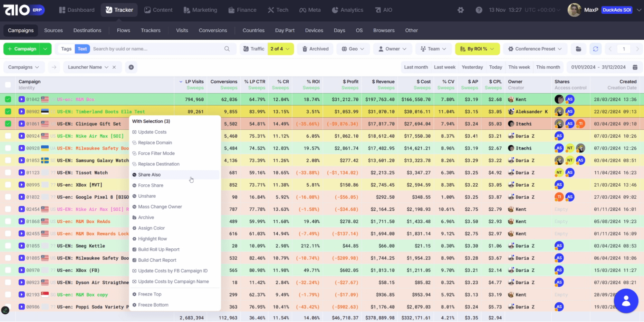Click the search magnifier icon
This screenshot has height=322, width=644.
[227, 49]
